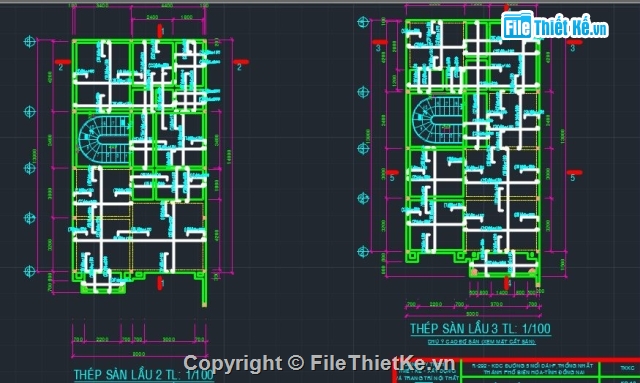Screen dimensions: 640x383
Task: Select section marker 1 above the LẦU 2 plan
Action: pyautogui.click(x=160, y=31)
